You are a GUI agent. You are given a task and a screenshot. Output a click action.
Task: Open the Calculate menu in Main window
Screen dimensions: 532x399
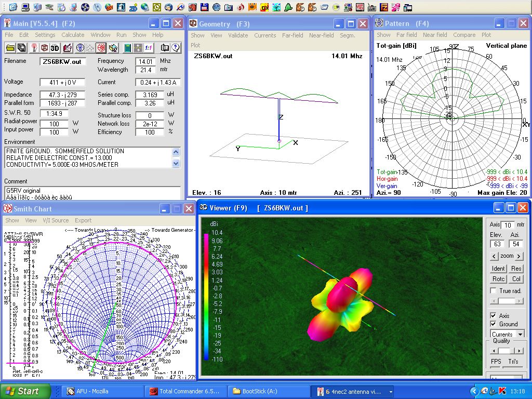coord(73,35)
